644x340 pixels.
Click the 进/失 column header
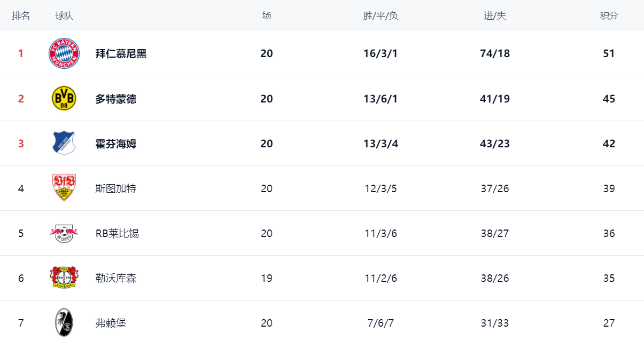[495, 15]
